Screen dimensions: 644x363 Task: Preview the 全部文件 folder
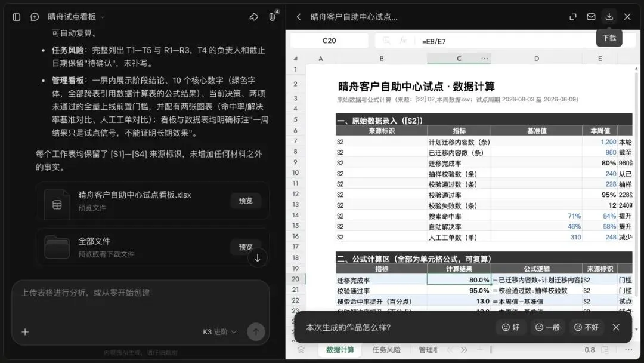click(246, 247)
